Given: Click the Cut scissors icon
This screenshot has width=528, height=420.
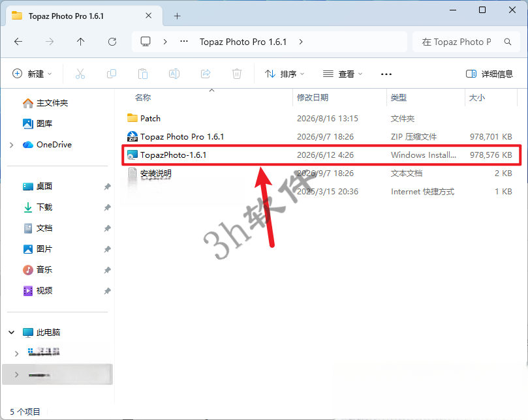Looking at the screenshot, I should [80, 74].
